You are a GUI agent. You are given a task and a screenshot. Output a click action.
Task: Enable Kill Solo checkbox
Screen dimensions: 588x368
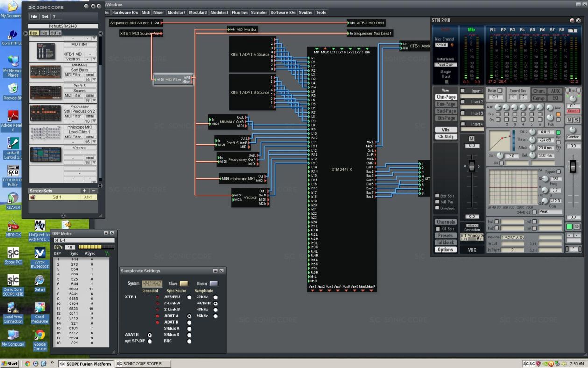pyautogui.click(x=438, y=229)
